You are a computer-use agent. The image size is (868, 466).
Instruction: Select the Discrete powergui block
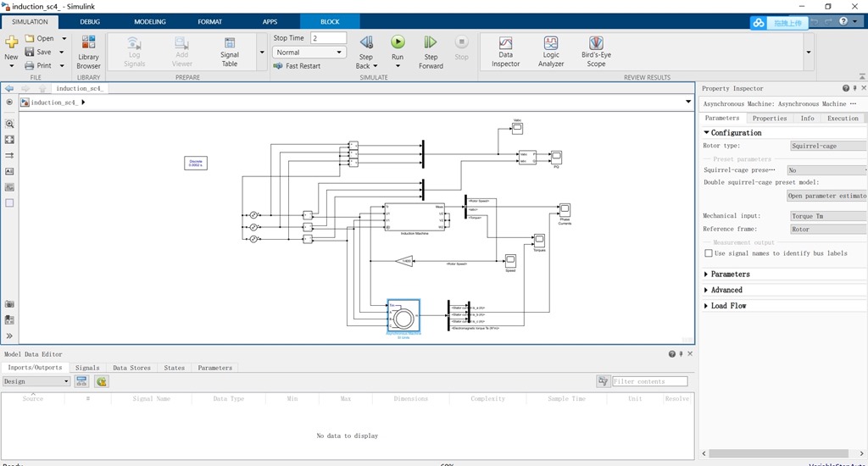pyautogui.click(x=196, y=163)
